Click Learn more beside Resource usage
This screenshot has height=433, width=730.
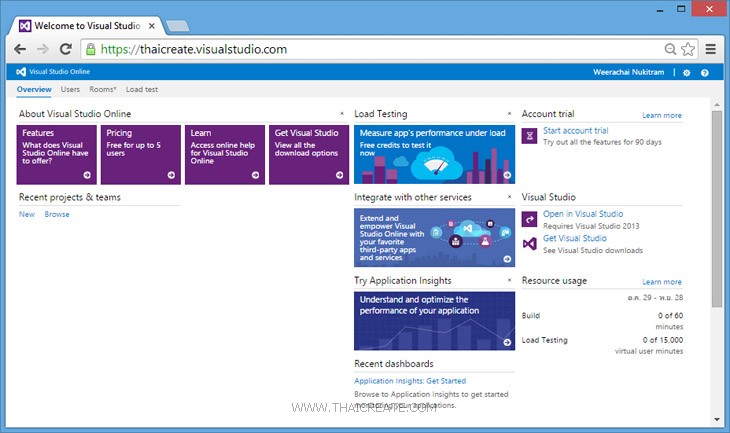(662, 282)
